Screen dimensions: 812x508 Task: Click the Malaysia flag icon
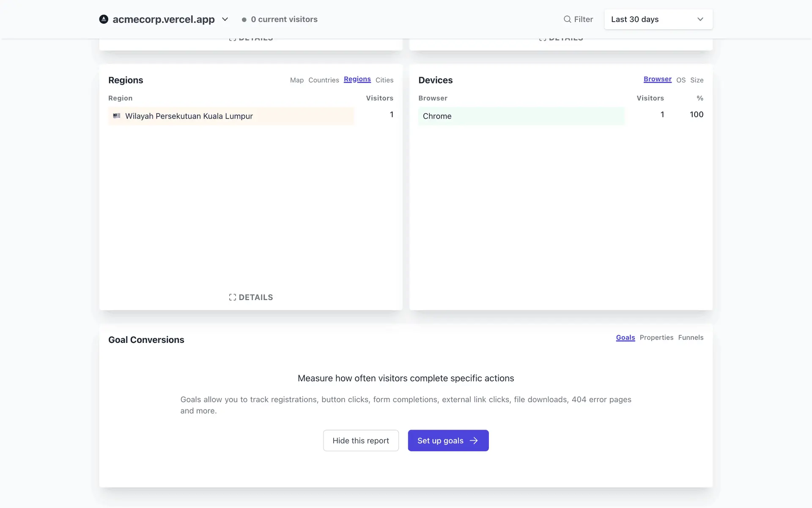pyautogui.click(x=117, y=116)
